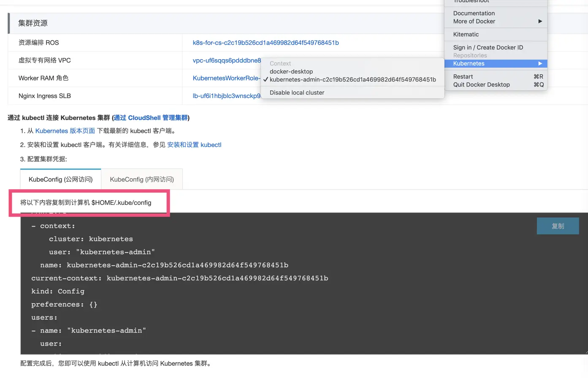Click the 资源编排 ROS row label
The height and width of the screenshot is (378, 588).
39,43
